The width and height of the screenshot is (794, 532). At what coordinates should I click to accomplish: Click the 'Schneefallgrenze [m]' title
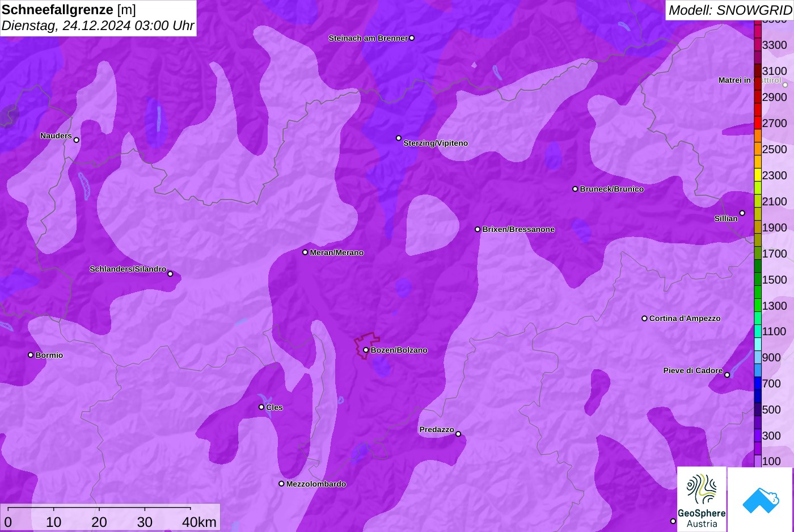coord(69,10)
